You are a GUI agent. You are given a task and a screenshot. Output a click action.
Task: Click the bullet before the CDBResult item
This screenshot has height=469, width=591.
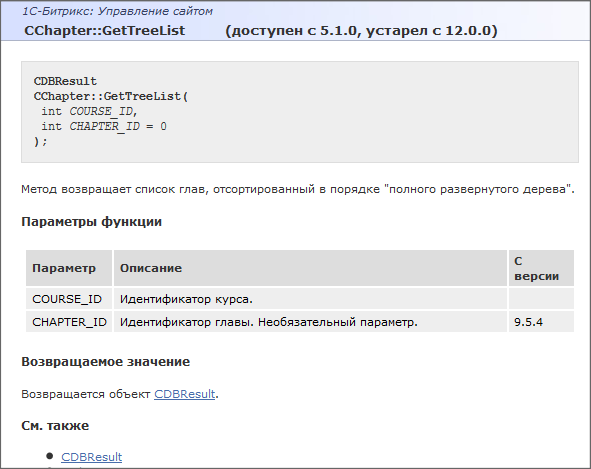coord(50,457)
